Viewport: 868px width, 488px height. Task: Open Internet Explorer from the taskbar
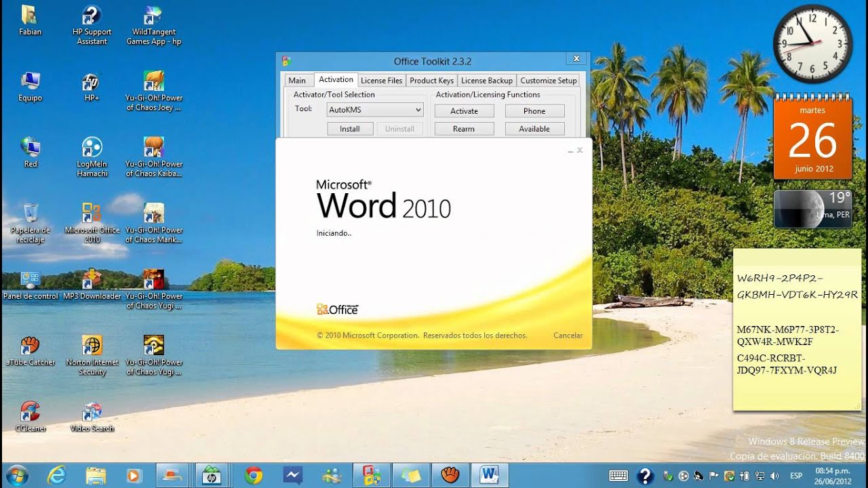point(56,475)
